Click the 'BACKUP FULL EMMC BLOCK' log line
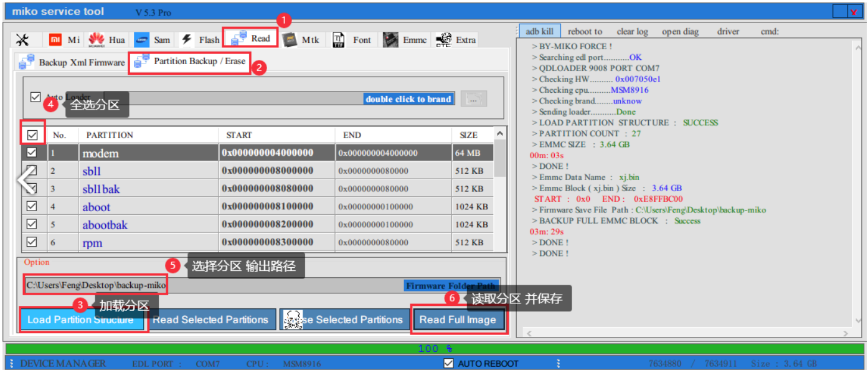 coord(616,221)
